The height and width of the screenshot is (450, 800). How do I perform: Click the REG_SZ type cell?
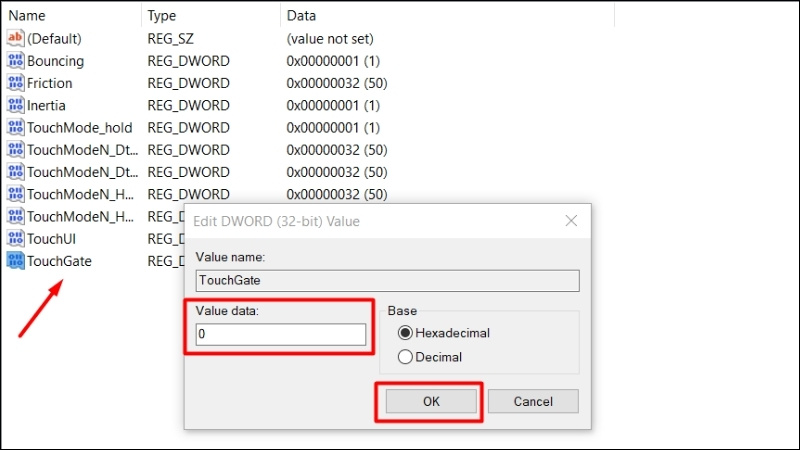tap(170, 39)
